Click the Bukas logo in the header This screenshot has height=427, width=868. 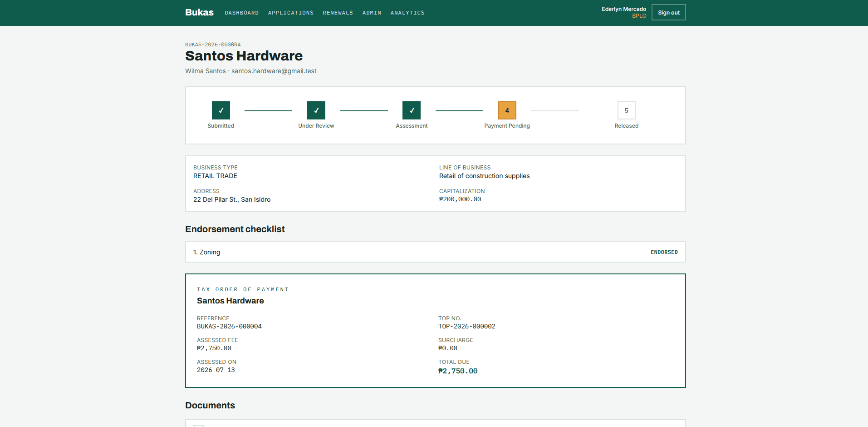[199, 12]
